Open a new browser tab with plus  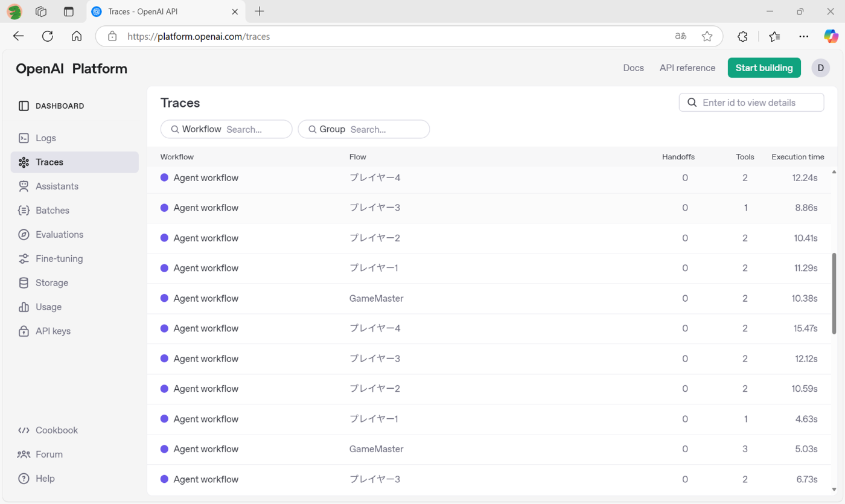point(260,11)
